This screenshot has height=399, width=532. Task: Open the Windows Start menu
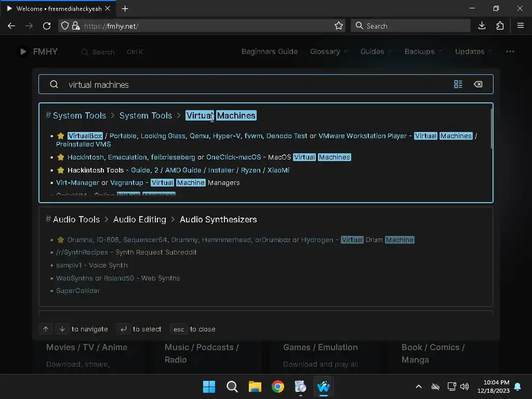(209, 387)
